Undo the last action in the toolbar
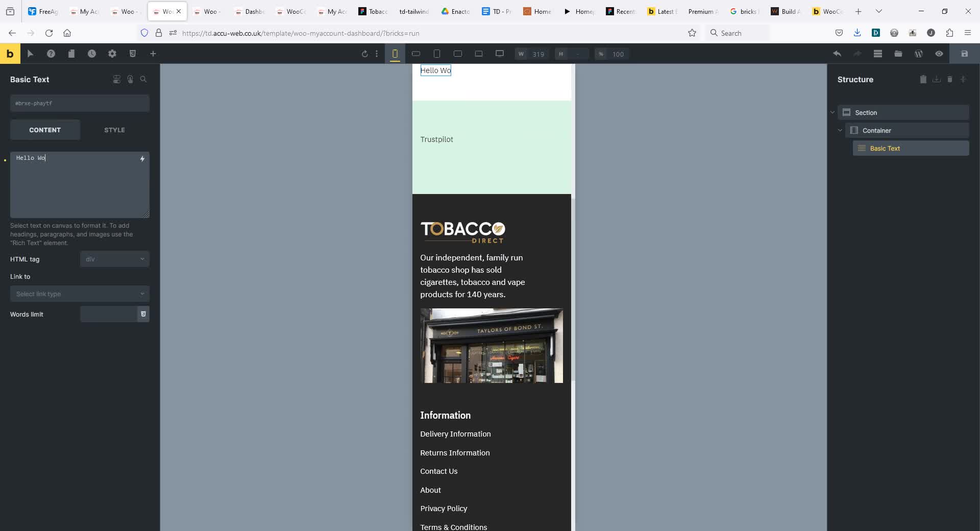980x531 pixels. click(837, 54)
